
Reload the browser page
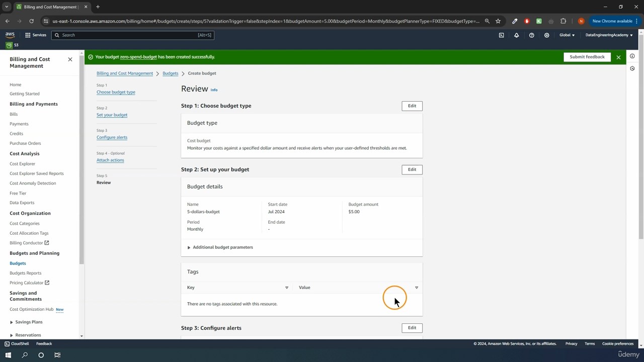(31, 21)
